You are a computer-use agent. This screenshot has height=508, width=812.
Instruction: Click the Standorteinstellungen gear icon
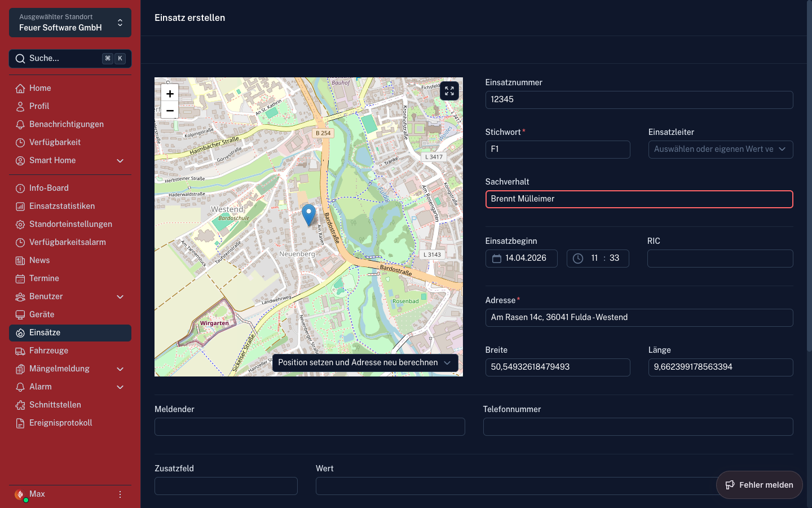20,224
